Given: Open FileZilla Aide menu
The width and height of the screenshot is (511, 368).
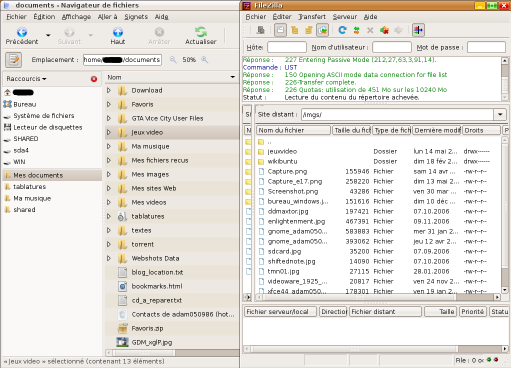Looking at the screenshot, I should point(370,17).
